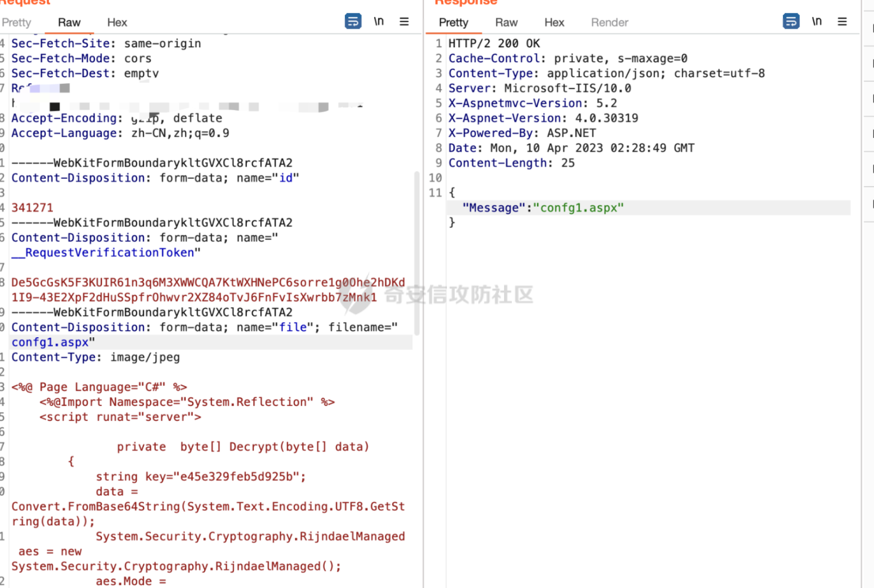Viewport: 874px width, 588px height.
Task: Click "Server: Microsoft-IIS/10.0" response header
Action: coord(539,88)
